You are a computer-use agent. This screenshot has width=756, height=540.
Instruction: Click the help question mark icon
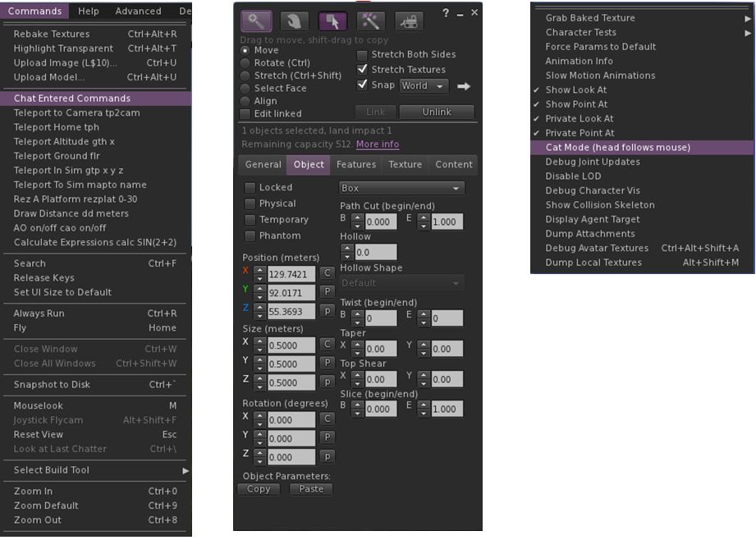click(x=446, y=13)
